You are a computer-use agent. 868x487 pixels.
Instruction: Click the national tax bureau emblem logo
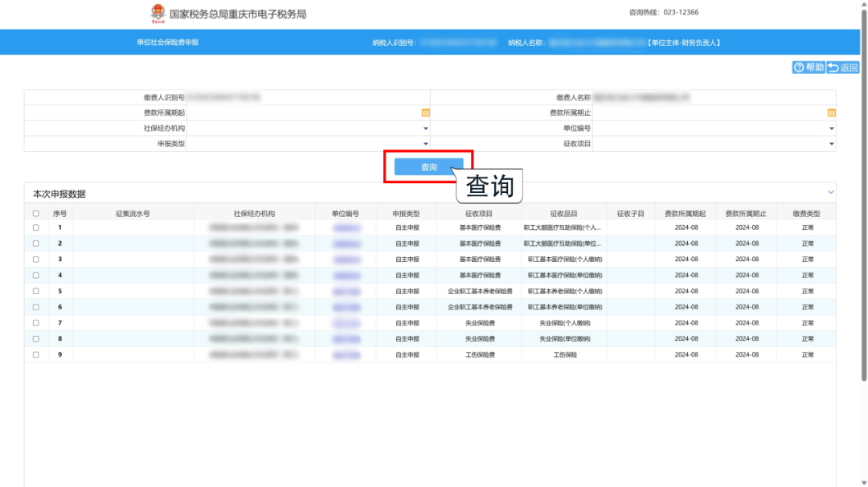[x=158, y=14]
